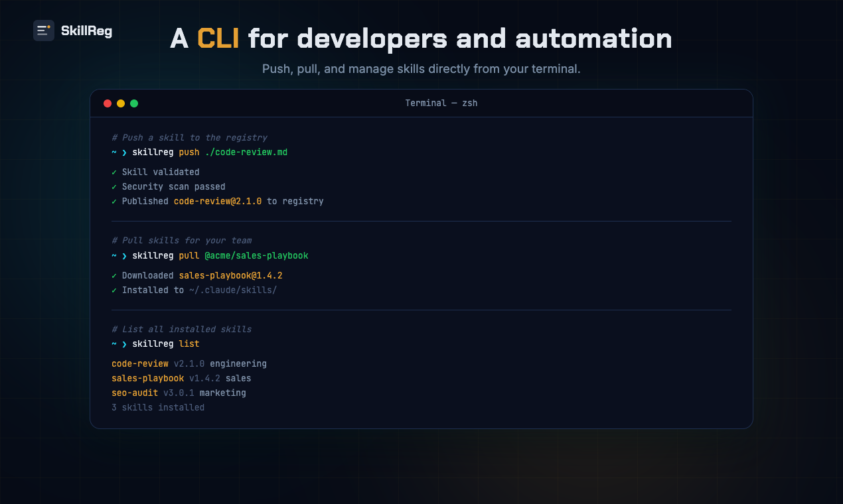Click the orange "CLI" word in headline
Viewport: 843px width, 504px height.
pyautogui.click(x=218, y=38)
